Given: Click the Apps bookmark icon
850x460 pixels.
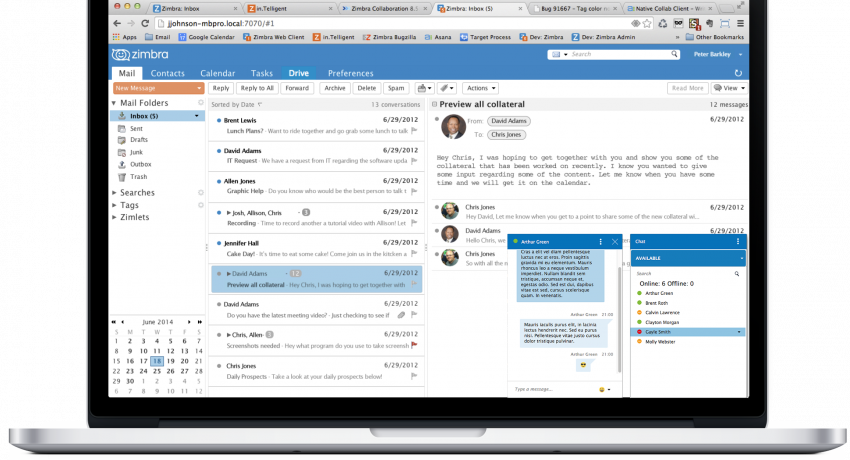Looking at the screenshot, I should [116, 37].
